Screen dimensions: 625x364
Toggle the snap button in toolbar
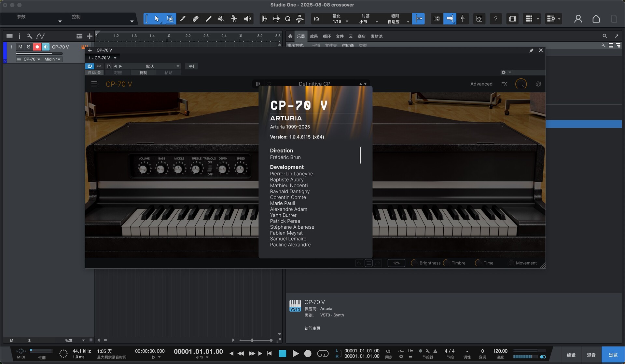tap(419, 19)
